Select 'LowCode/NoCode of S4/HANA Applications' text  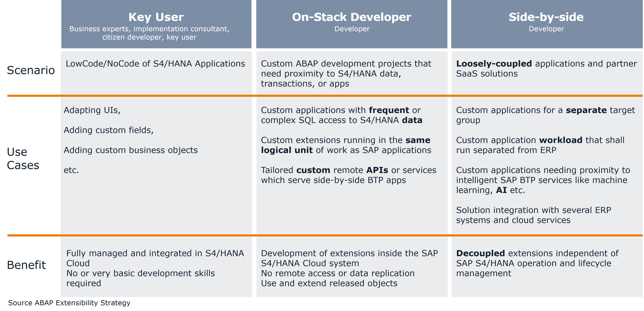pyautogui.click(x=155, y=64)
